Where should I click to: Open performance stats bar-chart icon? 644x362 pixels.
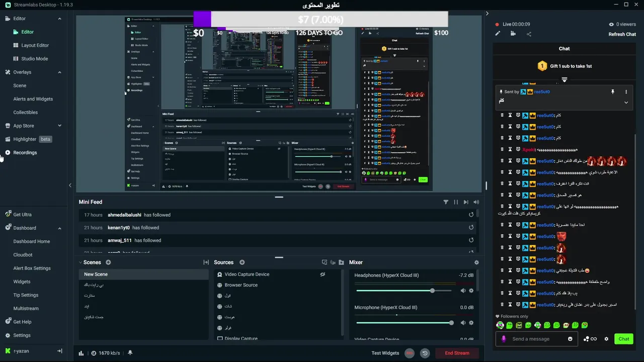81,353
